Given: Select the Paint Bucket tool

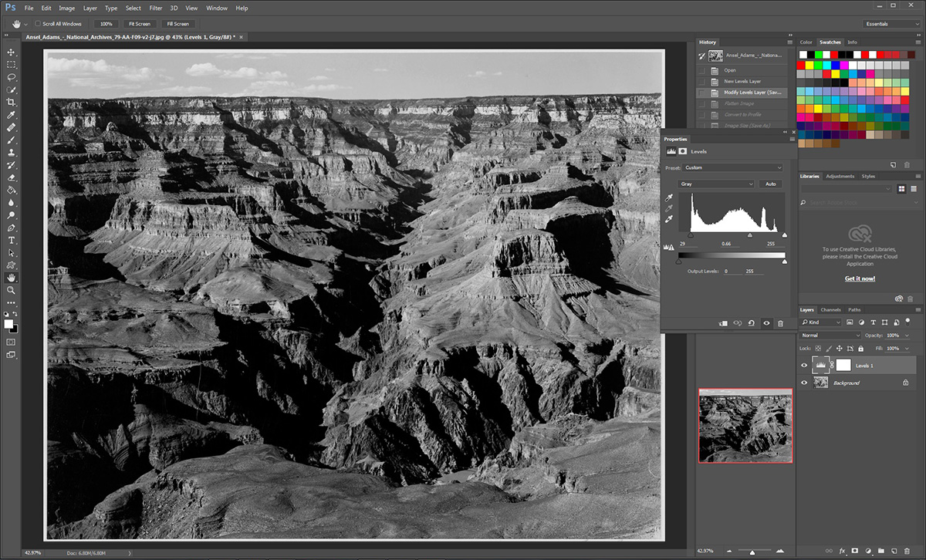Looking at the screenshot, I should tap(12, 190).
